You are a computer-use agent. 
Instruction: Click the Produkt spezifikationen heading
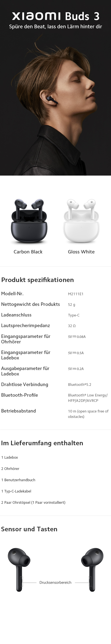point(38,280)
